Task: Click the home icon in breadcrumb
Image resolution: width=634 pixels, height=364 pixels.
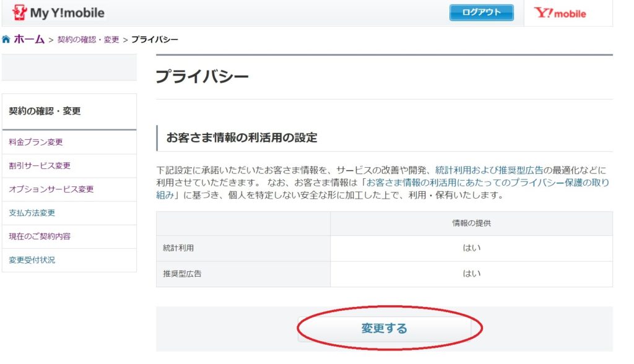Action: [x=6, y=39]
